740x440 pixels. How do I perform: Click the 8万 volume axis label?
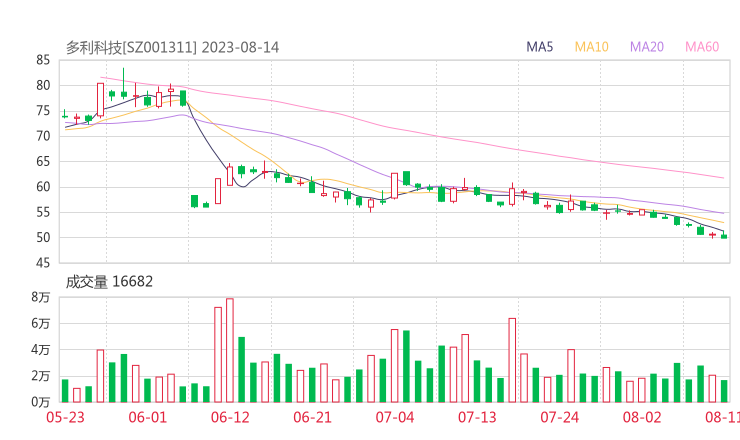click(x=41, y=297)
